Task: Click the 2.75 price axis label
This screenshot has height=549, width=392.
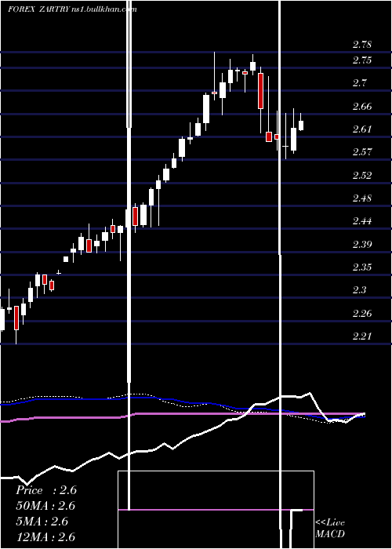Action: 362,60
